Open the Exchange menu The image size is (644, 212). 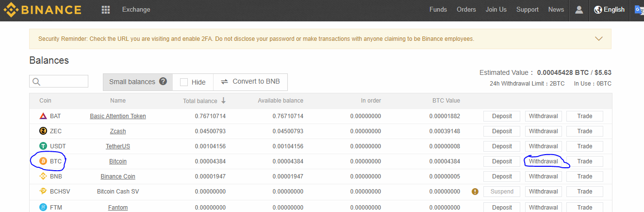(x=136, y=10)
